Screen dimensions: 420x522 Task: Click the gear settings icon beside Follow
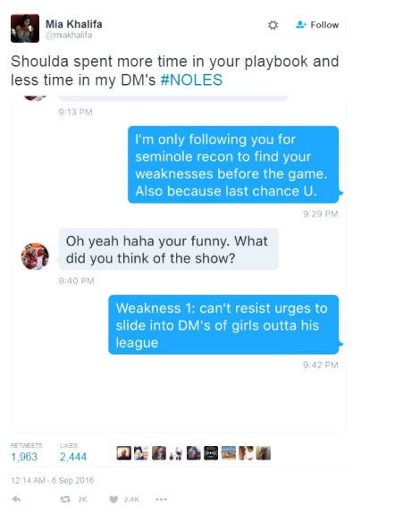pos(273,25)
